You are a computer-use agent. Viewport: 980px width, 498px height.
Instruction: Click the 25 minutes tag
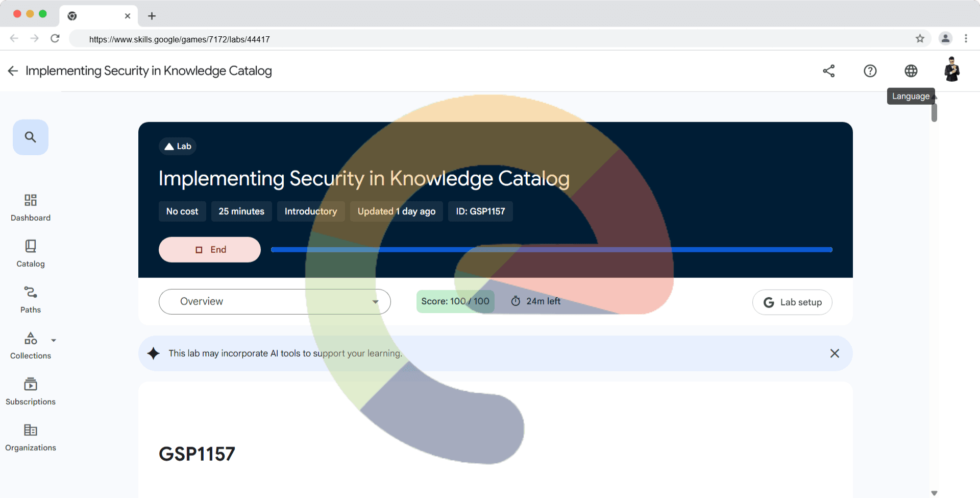point(241,211)
